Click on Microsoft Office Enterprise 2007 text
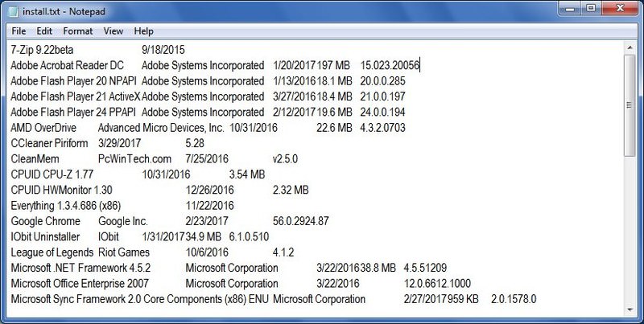 point(80,283)
